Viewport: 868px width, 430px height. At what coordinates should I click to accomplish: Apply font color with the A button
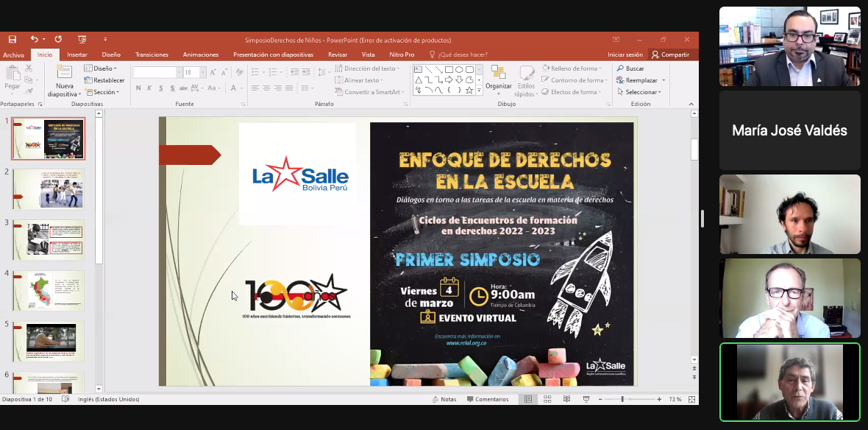tap(234, 88)
